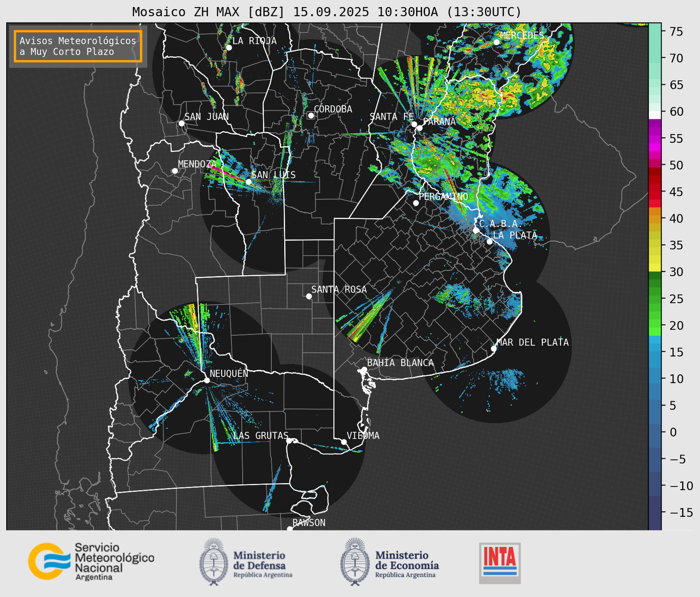Screen dimensions: 700x597
Task: Click the magenta 55 dBZ color band
Action: point(655,139)
